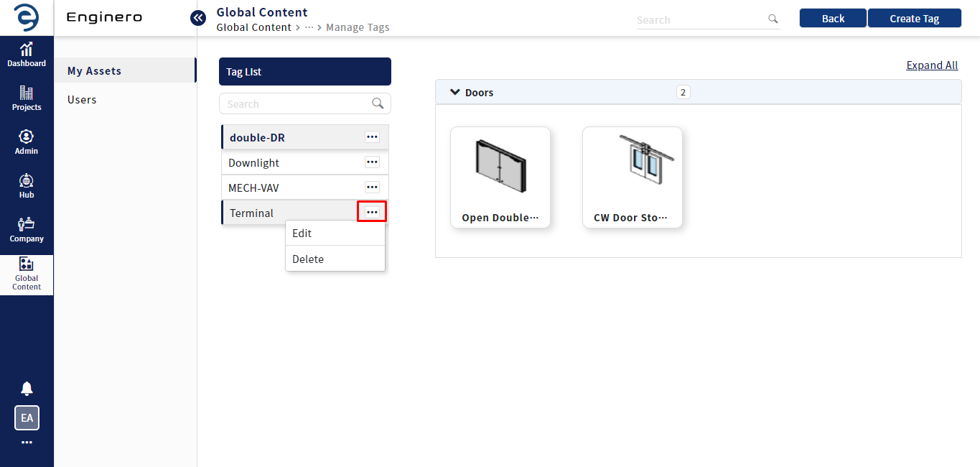Screen dimensions: 980x467
Task: Click the Expand All link
Action: (x=932, y=65)
